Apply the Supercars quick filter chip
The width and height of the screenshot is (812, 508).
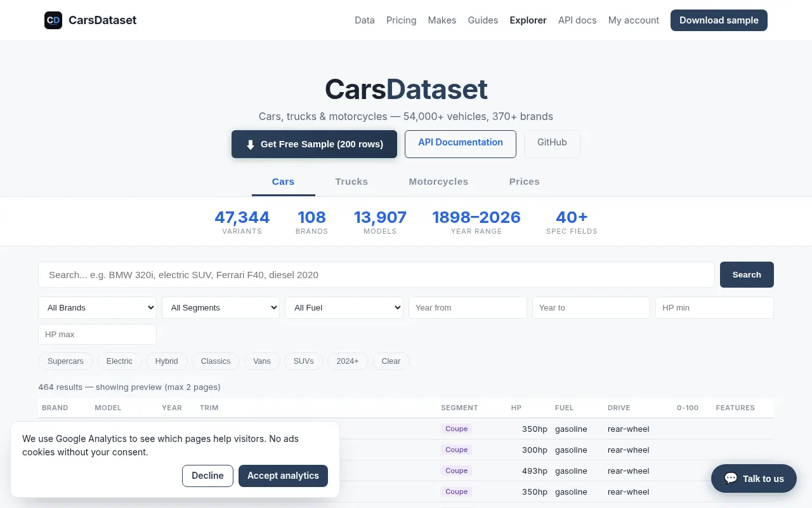click(65, 361)
